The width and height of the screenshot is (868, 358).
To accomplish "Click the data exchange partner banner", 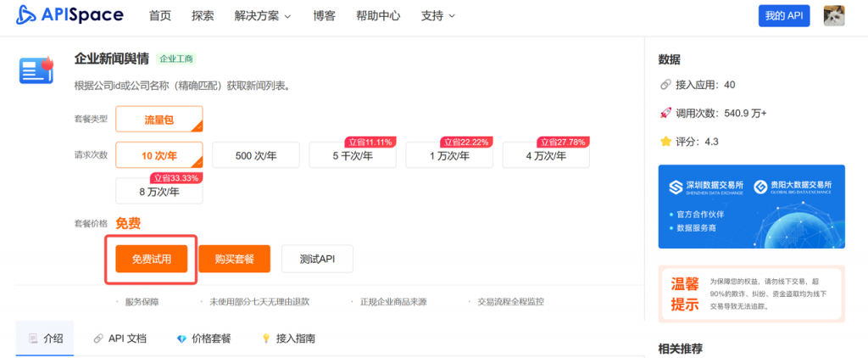I will tap(751, 207).
